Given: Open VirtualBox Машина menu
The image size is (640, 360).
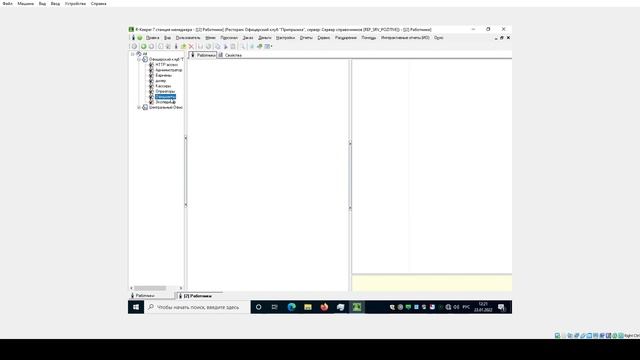Looking at the screenshot, I should tap(25, 4).
